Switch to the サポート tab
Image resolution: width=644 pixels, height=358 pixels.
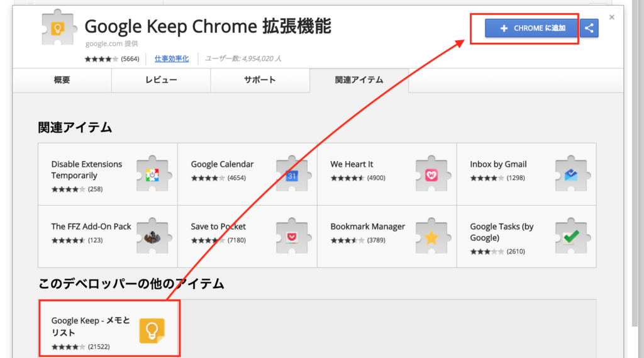pyautogui.click(x=260, y=80)
